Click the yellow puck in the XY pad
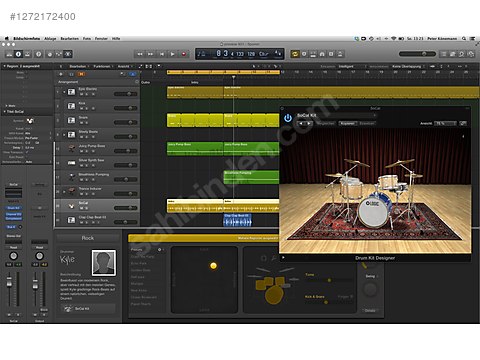The height and width of the screenshot is (360, 480). [214, 266]
